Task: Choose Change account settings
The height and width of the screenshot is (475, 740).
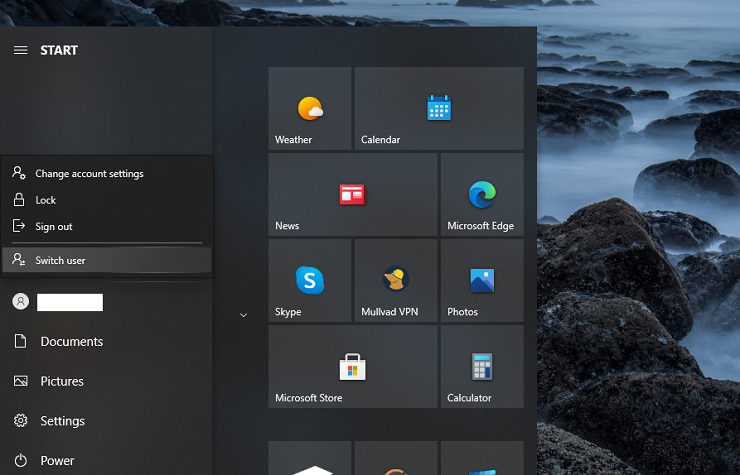Action: [x=107, y=173]
